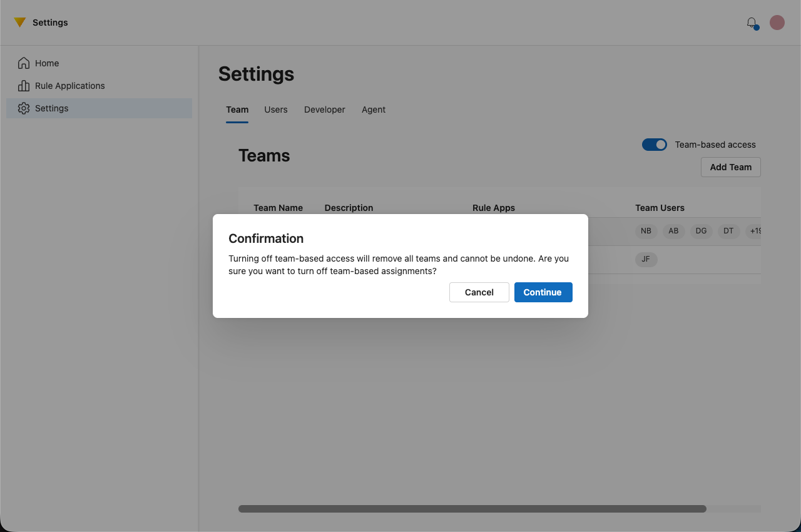
Task: Select the NB user badge
Action: [646, 231]
